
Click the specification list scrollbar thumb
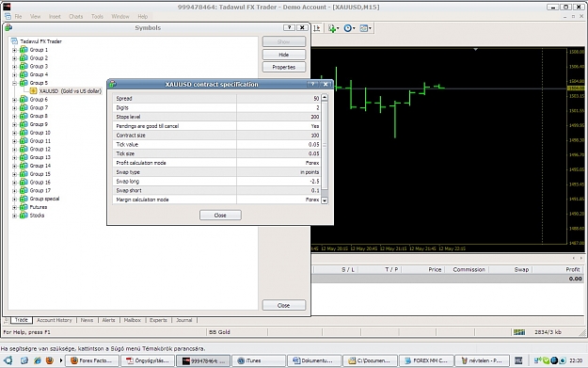(x=325, y=145)
